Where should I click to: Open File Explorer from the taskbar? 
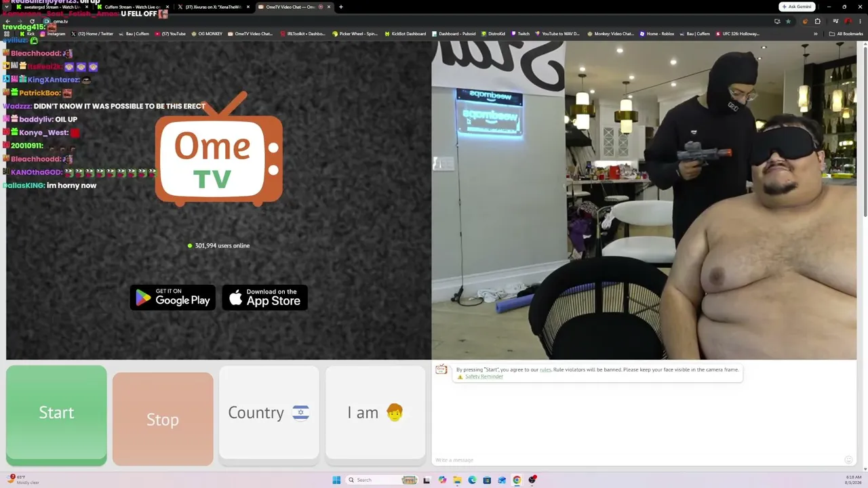[457, 480]
